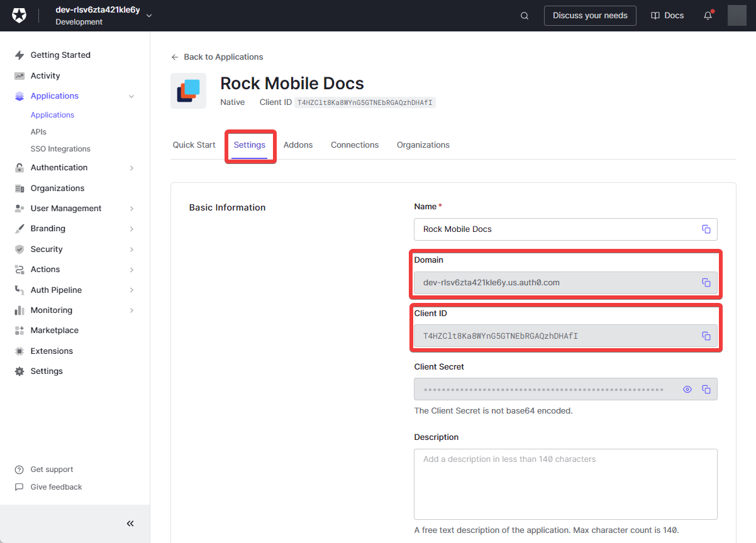This screenshot has width=756, height=543.
Task: Click the User Management people icon
Action: click(19, 209)
